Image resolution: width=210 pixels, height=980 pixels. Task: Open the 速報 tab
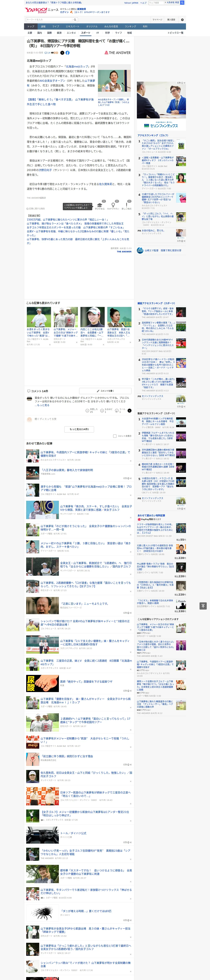(43, 26)
